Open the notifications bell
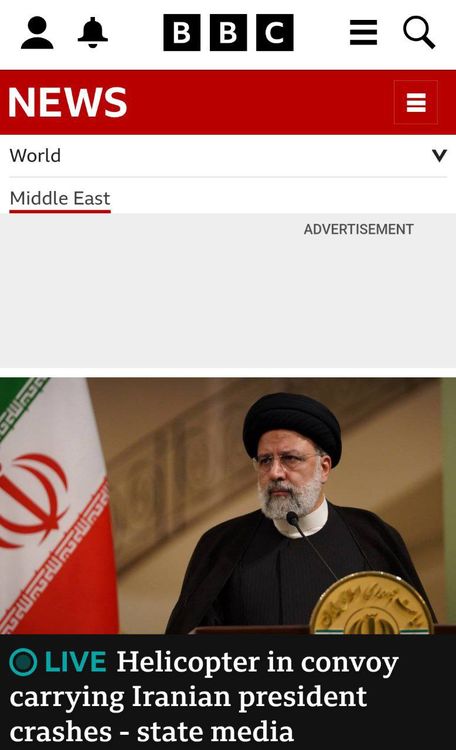The height and width of the screenshot is (750, 456). [92, 33]
